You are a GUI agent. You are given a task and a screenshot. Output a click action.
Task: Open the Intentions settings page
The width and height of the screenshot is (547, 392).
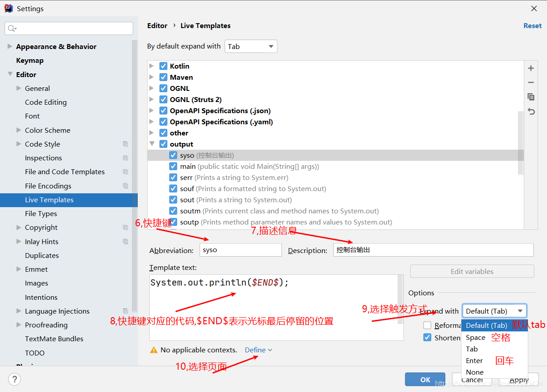point(41,297)
